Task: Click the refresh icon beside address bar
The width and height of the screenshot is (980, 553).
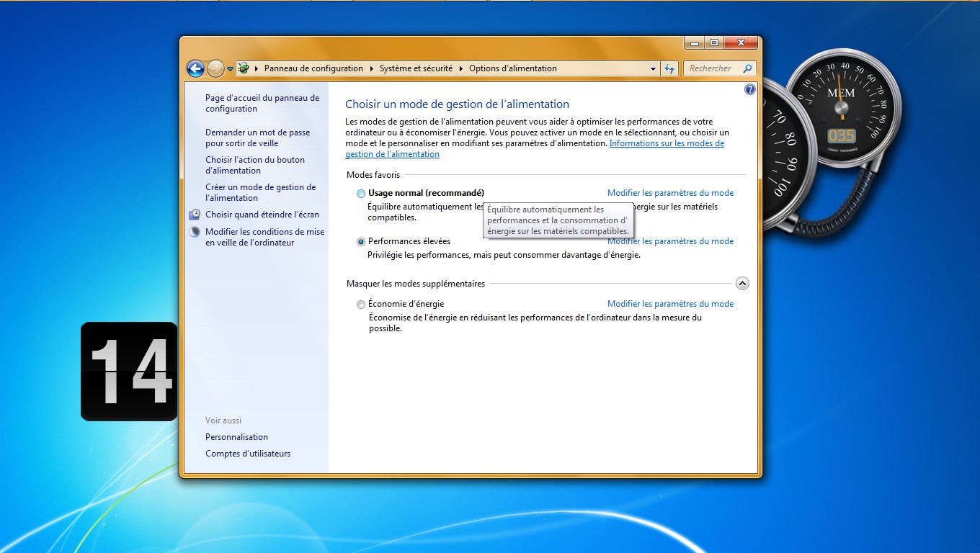Action: tap(669, 68)
